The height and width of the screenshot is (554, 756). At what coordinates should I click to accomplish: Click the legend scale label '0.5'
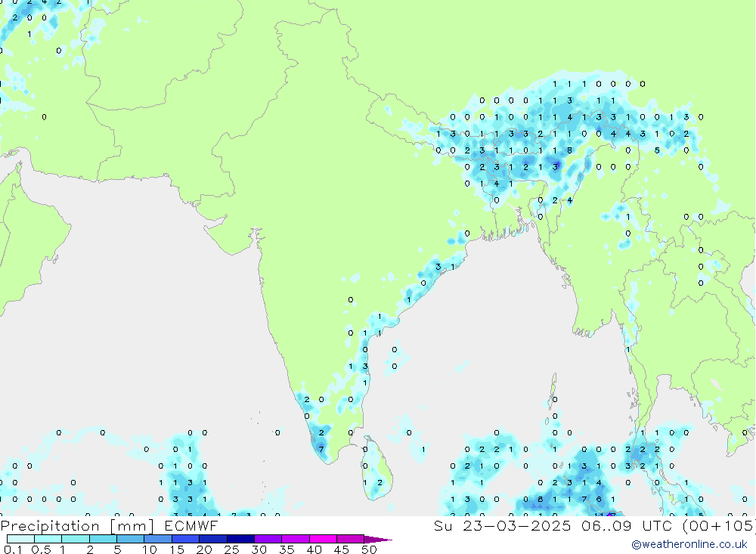coord(41,549)
